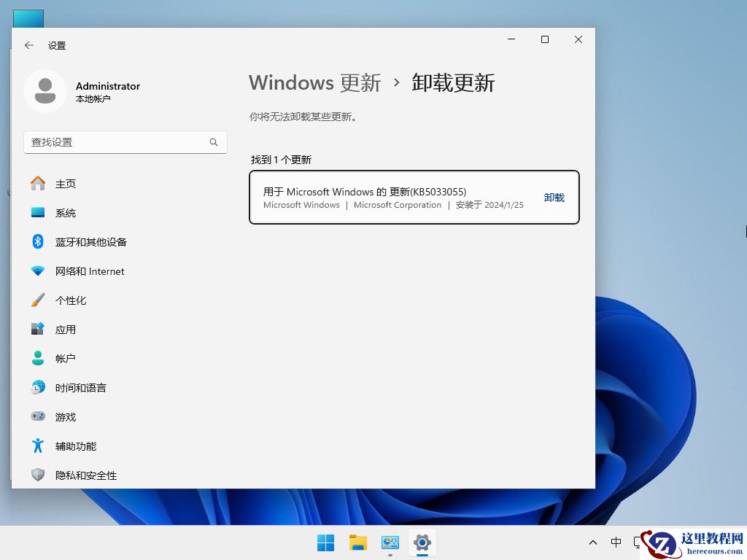Click 卸载 to uninstall update KB5033055
The height and width of the screenshot is (560, 747).
click(554, 197)
